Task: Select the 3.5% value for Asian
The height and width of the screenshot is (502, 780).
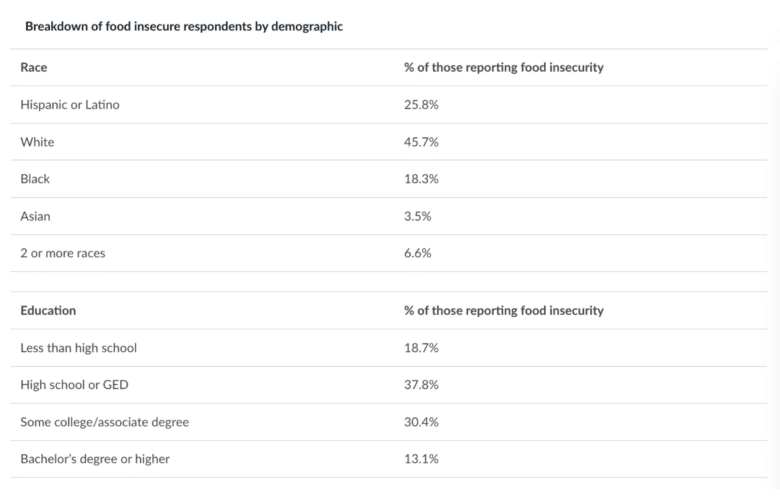Action: click(x=418, y=216)
